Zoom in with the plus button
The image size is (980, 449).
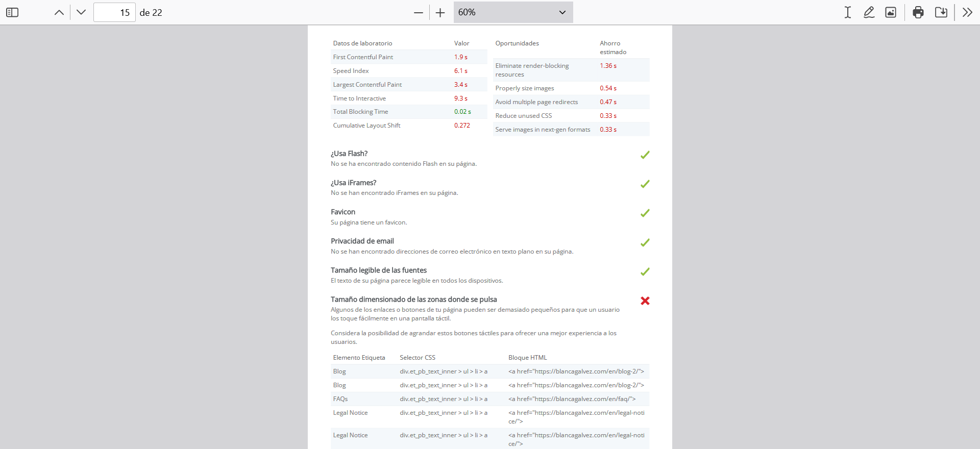[x=440, y=12]
